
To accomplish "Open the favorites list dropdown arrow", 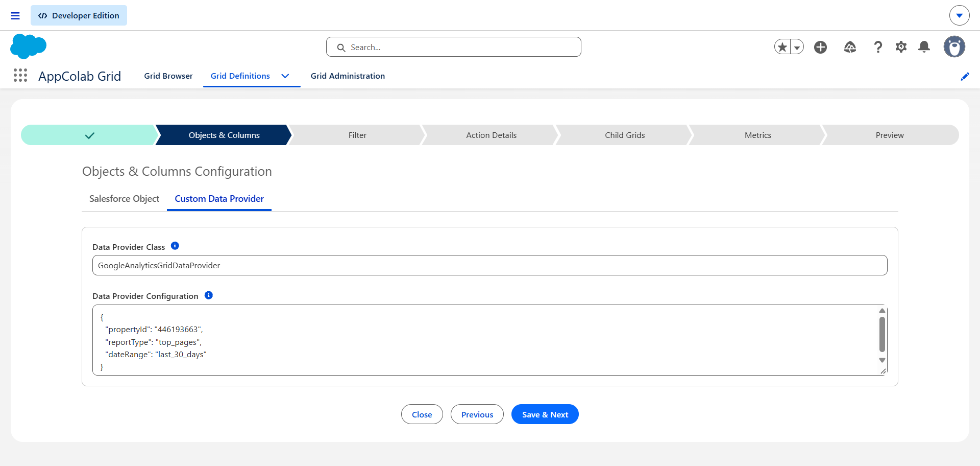I will [x=797, y=47].
